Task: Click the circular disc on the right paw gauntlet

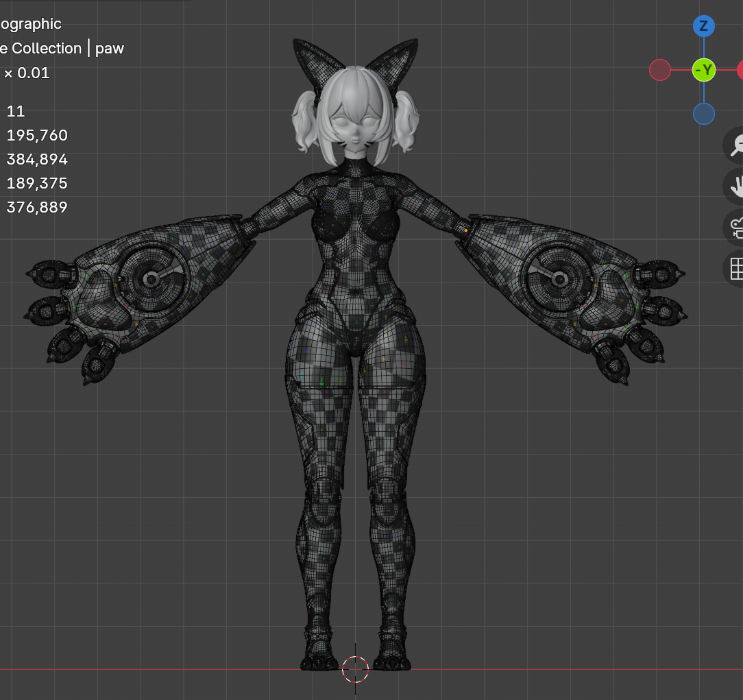Action: tap(559, 278)
